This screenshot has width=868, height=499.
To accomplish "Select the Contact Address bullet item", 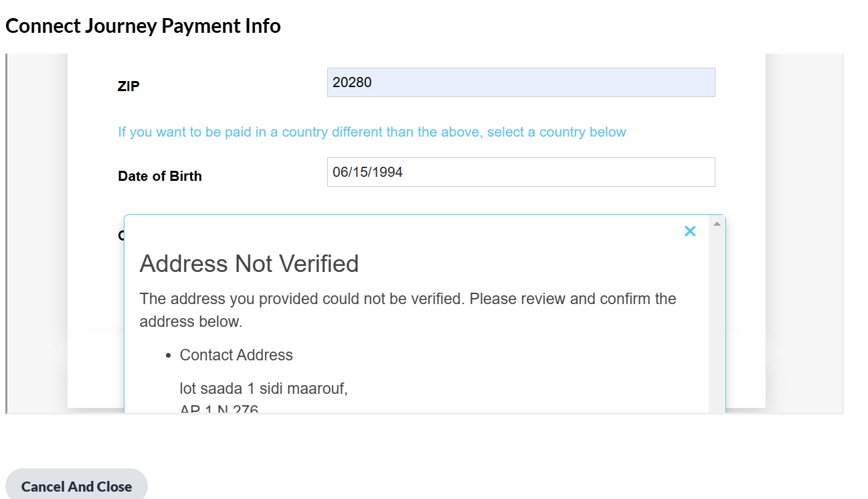I will [236, 355].
